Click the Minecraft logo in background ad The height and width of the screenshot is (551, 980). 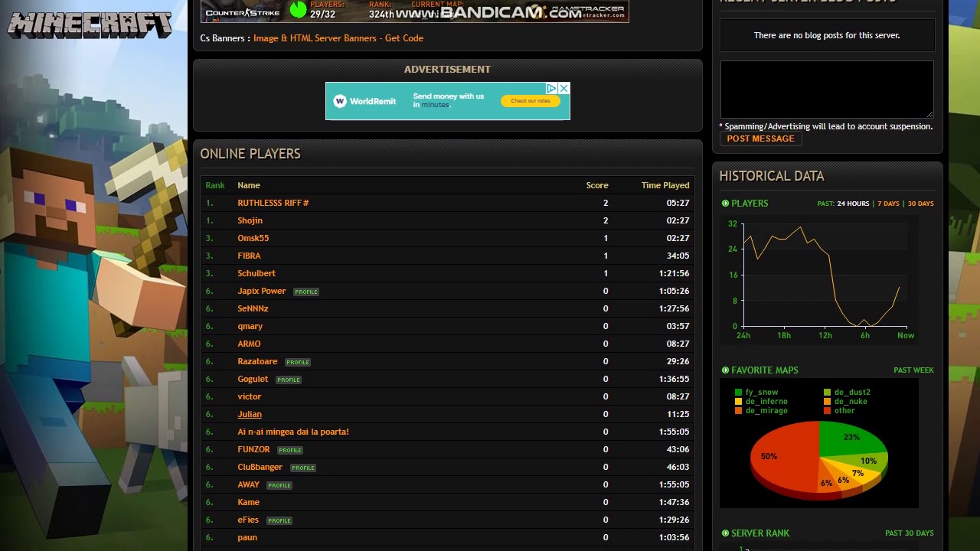[x=90, y=25]
